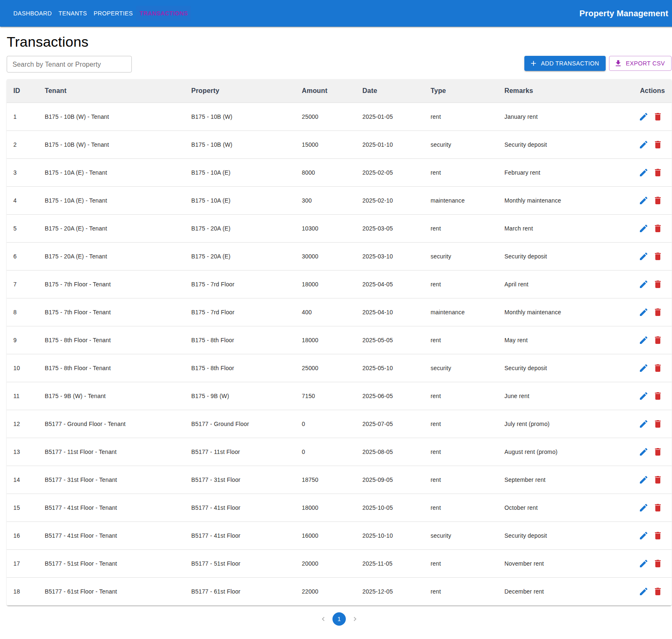
Task: Click the previous page chevron
Action: (x=323, y=619)
